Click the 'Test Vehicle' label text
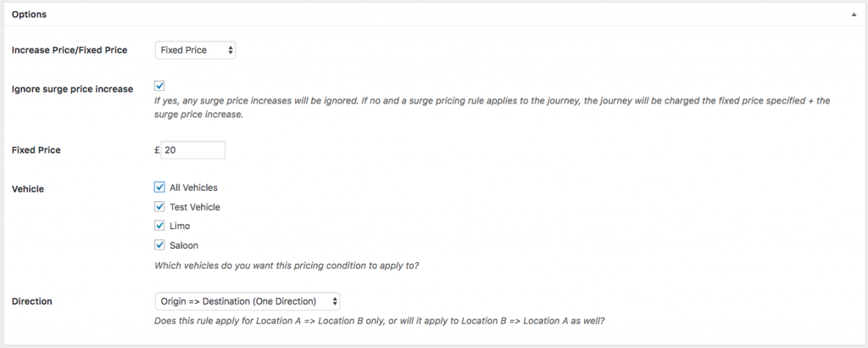This screenshot has height=348, width=868. [x=195, y=207]
